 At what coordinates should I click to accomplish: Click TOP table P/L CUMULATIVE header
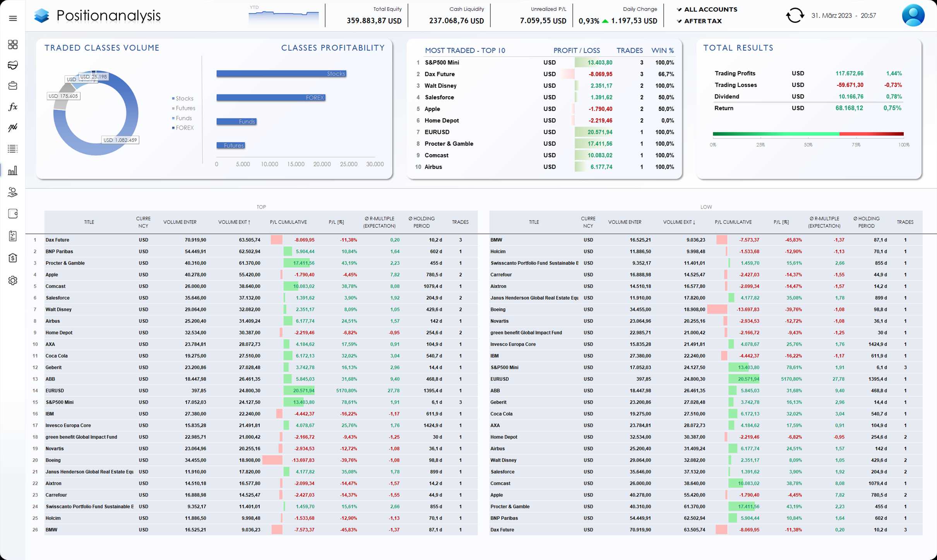[288, 222]
